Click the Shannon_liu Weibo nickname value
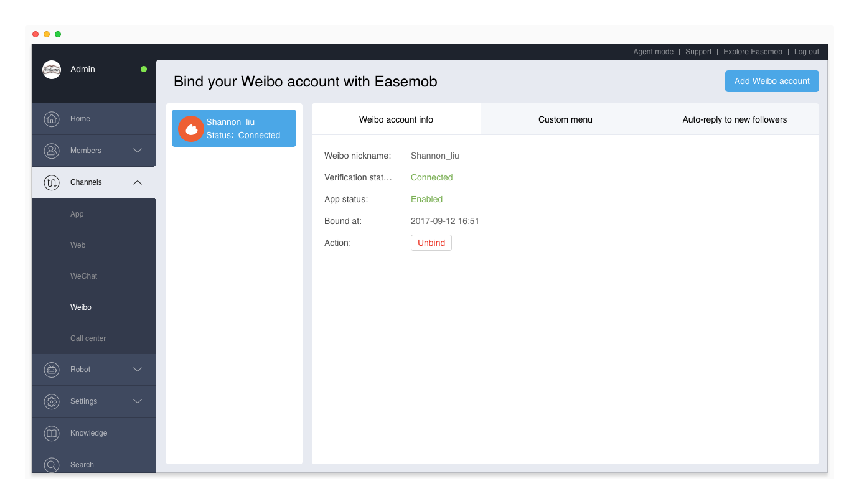 coord(435,156)
